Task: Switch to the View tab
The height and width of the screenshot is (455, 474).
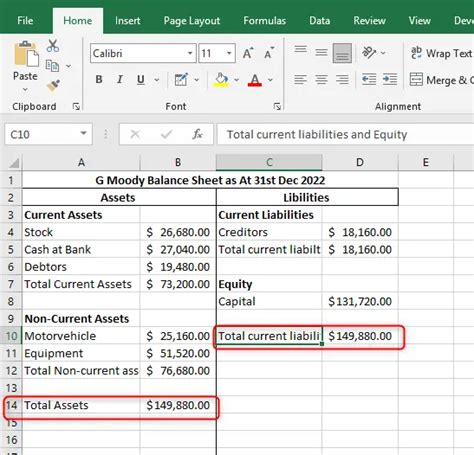Action: pyautogui.click(x=419, y=21)
